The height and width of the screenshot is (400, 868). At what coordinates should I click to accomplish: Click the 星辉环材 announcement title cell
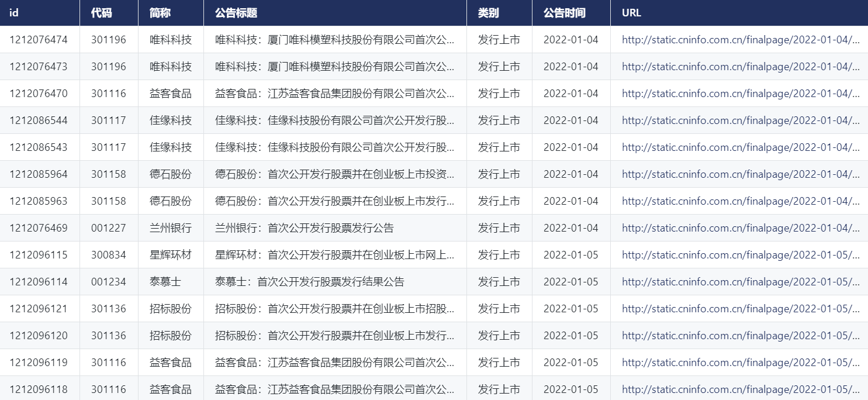(x=335, y=255)
